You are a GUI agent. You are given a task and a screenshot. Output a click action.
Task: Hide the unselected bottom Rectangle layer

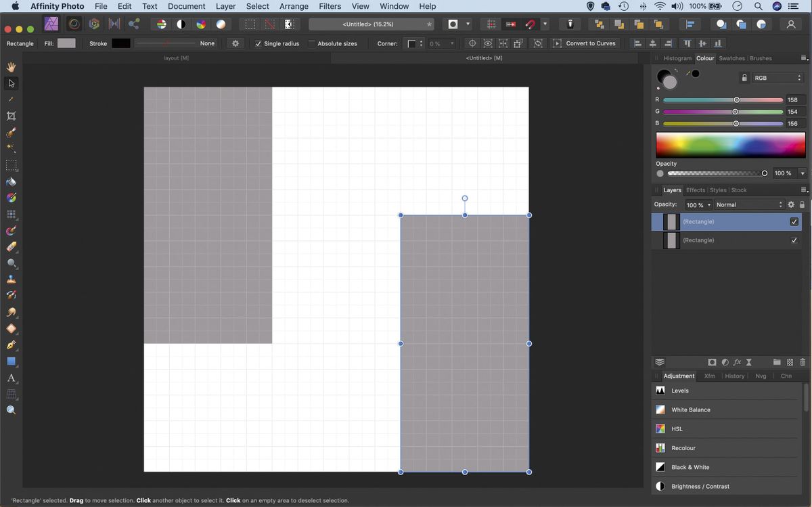coord(794,240)
